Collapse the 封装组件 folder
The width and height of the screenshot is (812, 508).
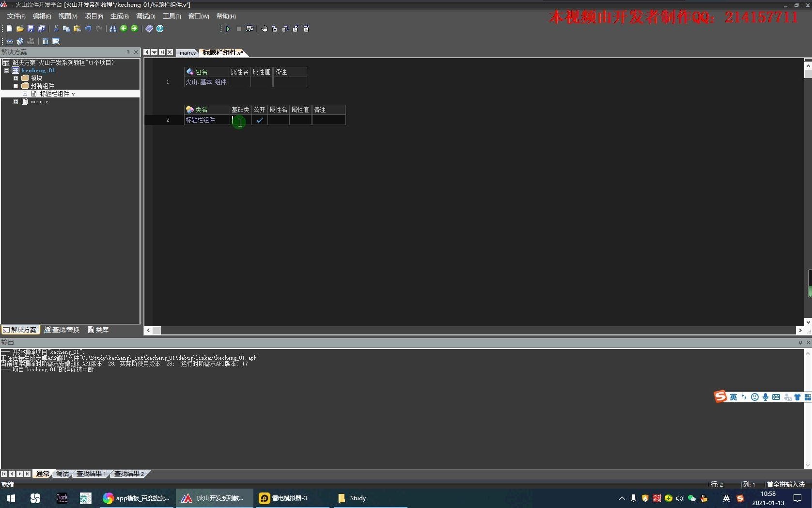coord(16,86)
